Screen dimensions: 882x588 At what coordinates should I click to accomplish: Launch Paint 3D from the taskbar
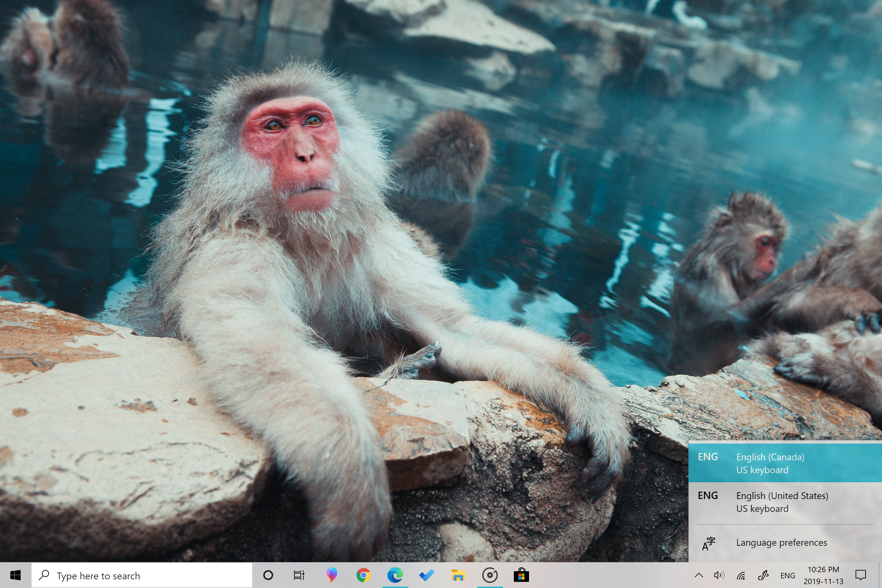[331, 575]
